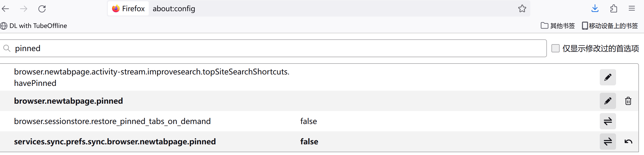Screen dimensions: 644x155
Task: Open the DL with TubeOffline bookmark
Action: coord(34,26)
